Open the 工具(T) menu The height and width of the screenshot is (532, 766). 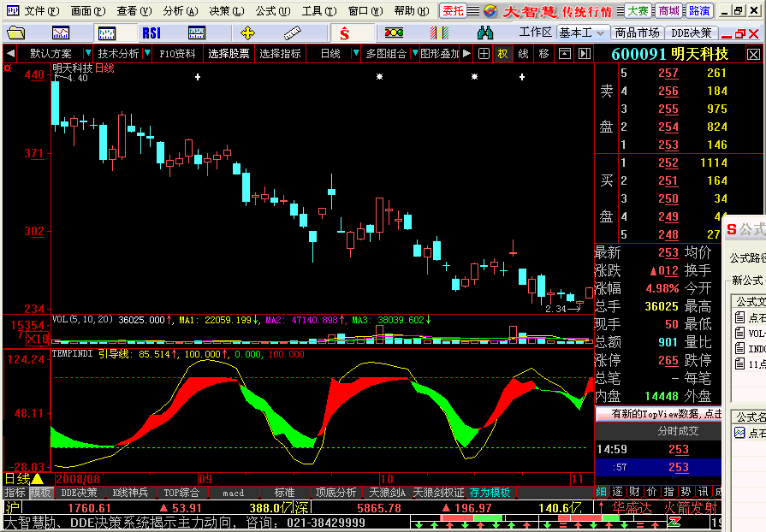point(319,11)
